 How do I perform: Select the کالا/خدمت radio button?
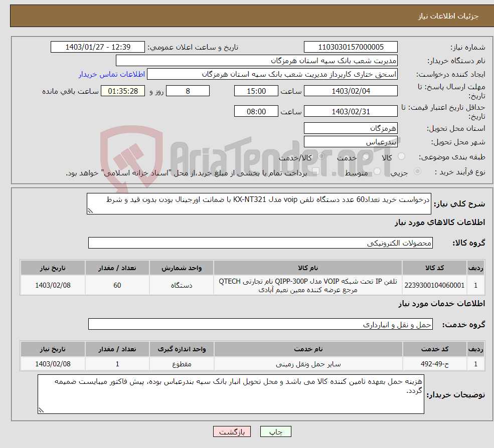click(321, 156)
